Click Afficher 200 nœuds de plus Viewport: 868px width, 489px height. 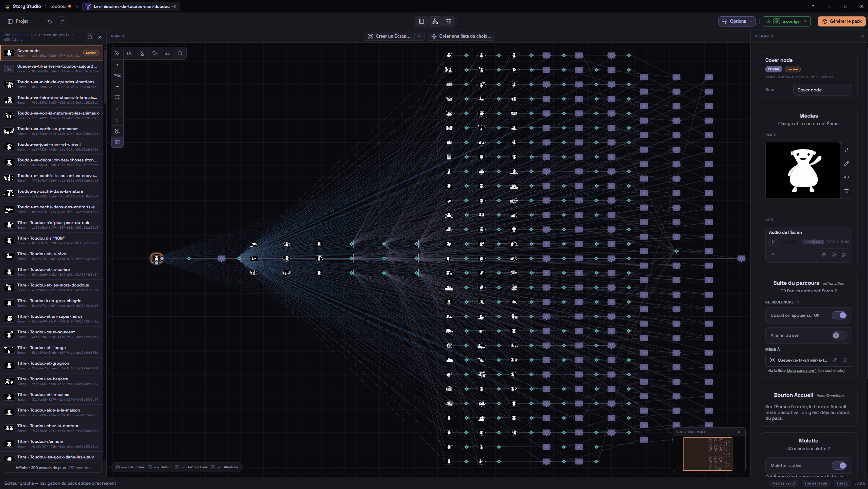tap(53, 468)
